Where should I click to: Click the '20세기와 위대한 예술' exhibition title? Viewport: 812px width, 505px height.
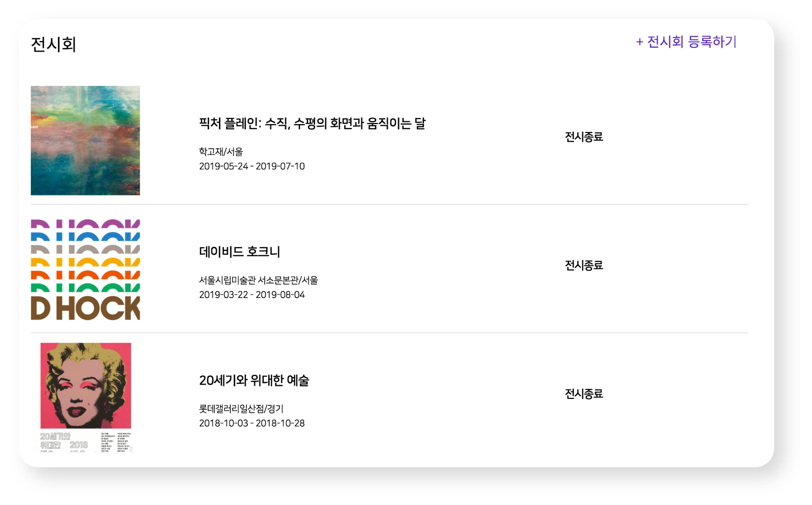click(x=254, y=380)
